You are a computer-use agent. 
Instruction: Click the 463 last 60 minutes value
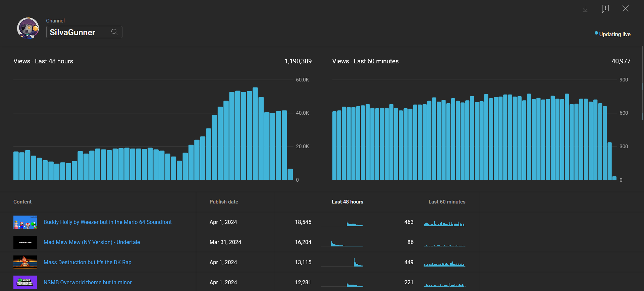[x=409, y=222]
